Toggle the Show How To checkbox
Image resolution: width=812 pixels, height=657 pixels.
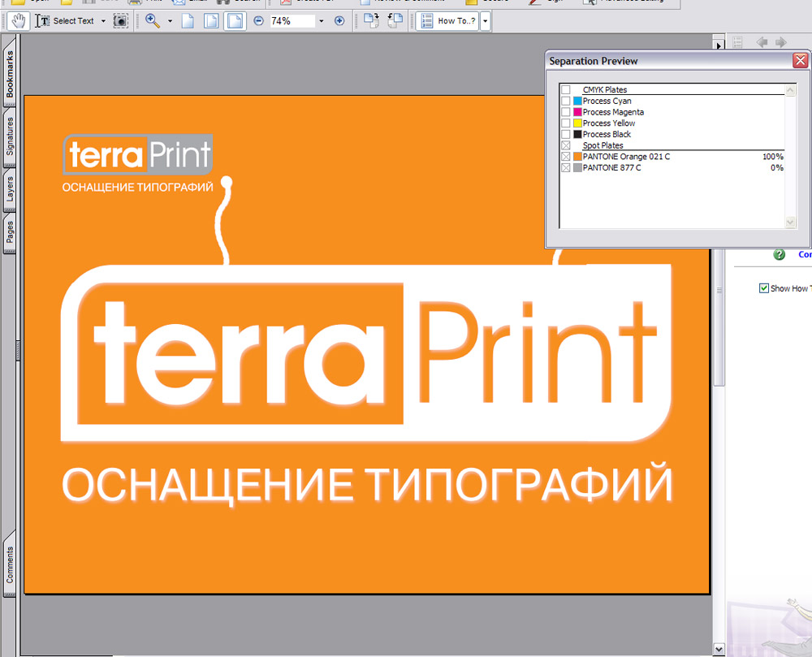click(x=764, y=288)
